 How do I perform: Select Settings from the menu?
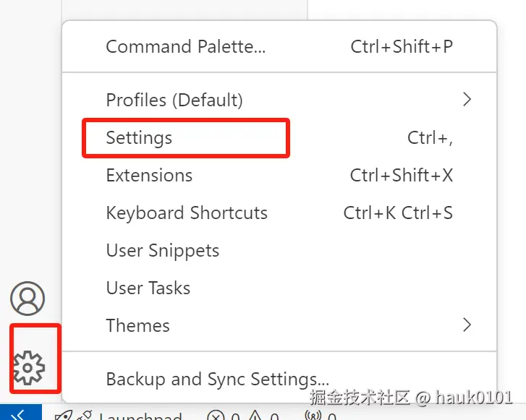pyautogui.click(x=139, y=137)
